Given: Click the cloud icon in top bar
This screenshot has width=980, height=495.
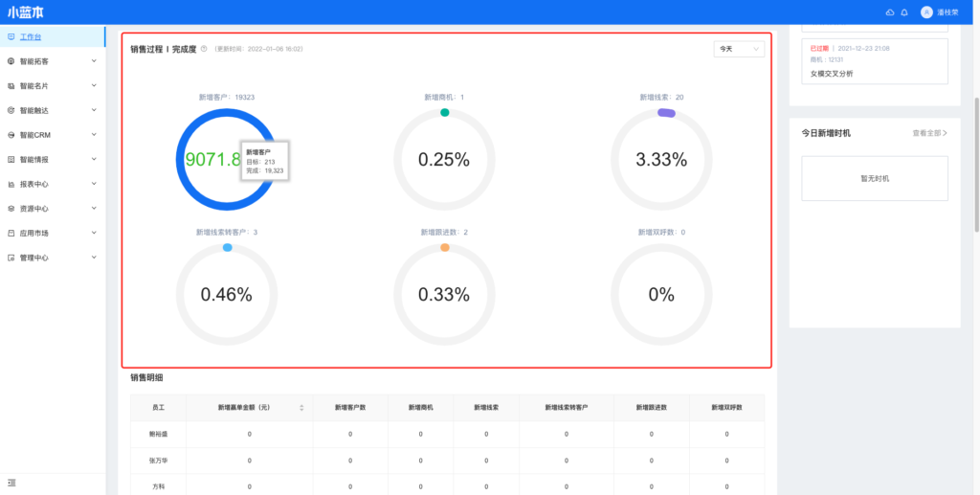Looking at the screenshot, I should tap(890, 12).
